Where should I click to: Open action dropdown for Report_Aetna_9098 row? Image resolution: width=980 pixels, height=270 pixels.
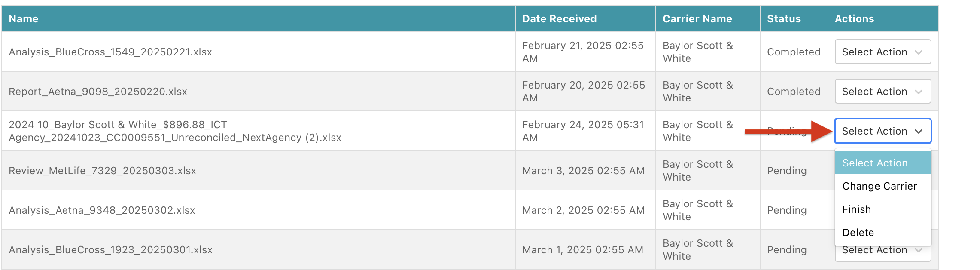pyautogui.click(x=883, y=91)
